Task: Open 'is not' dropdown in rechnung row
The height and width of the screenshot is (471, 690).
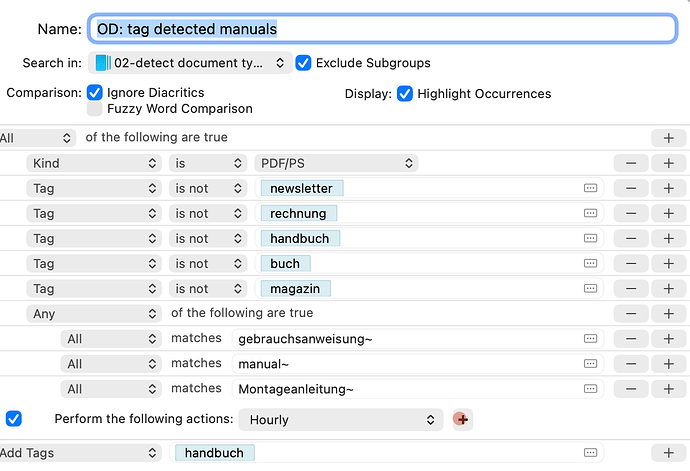Action: click(x=207, y=213)
